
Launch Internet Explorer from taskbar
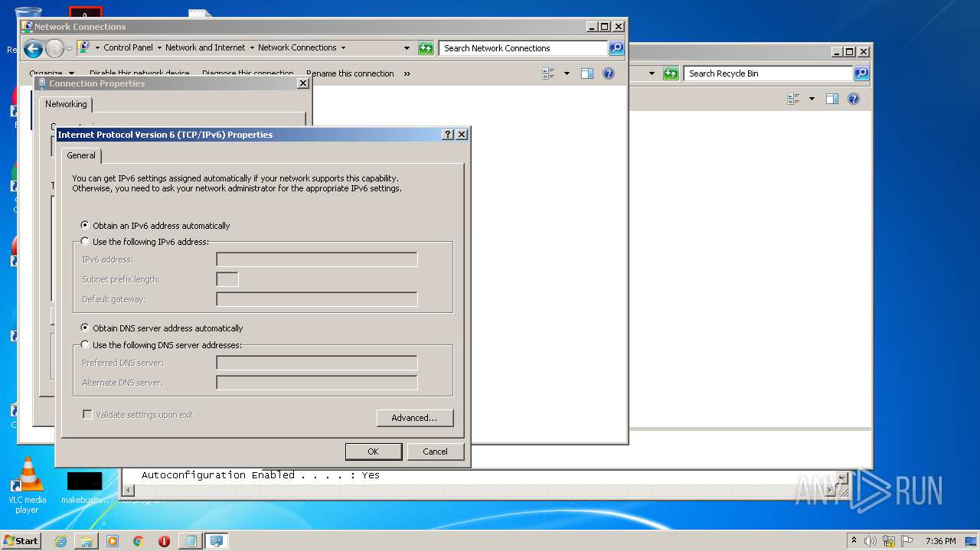[60, 541]
